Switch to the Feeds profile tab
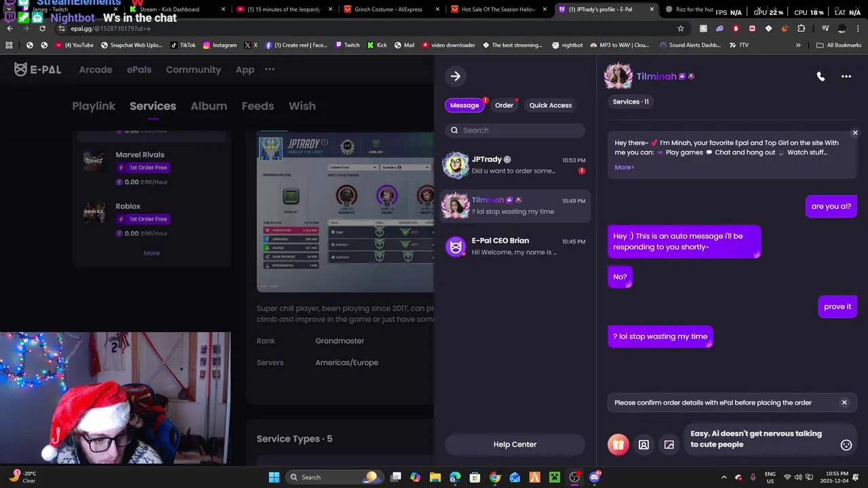Image resolution: width=868 pixels, height=488 pixels. pos(258,106)
